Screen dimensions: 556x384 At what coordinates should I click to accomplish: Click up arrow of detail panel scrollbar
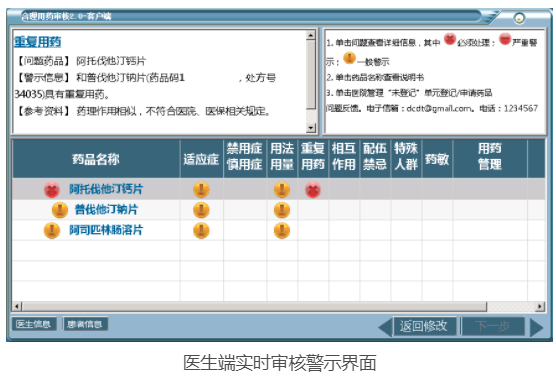311,35
